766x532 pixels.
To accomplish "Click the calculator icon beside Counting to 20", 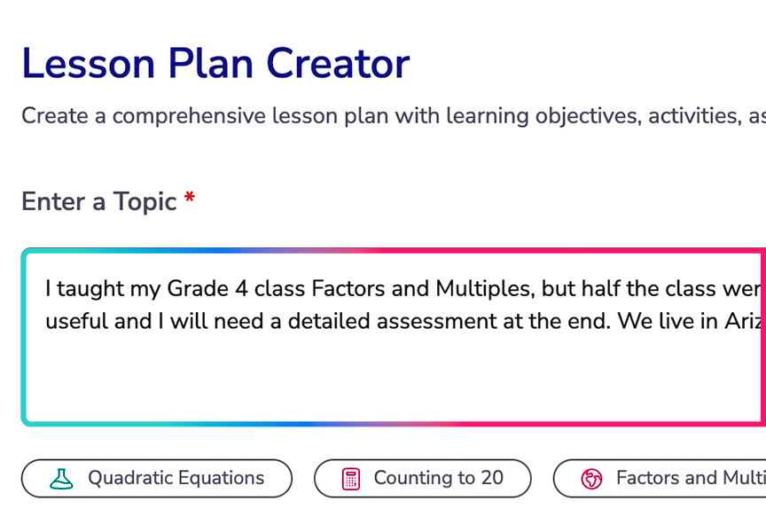I will coord(351,479).
